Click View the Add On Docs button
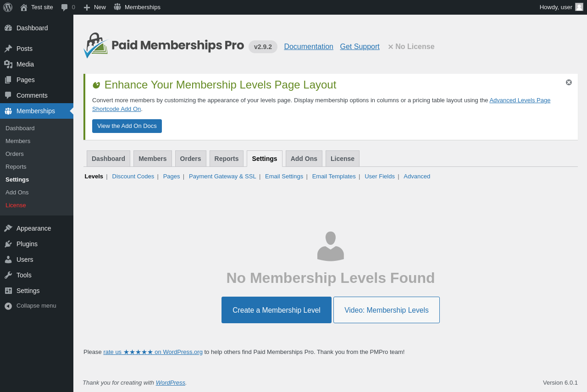This screenshot has height=392, width=587. coord(127,126)
